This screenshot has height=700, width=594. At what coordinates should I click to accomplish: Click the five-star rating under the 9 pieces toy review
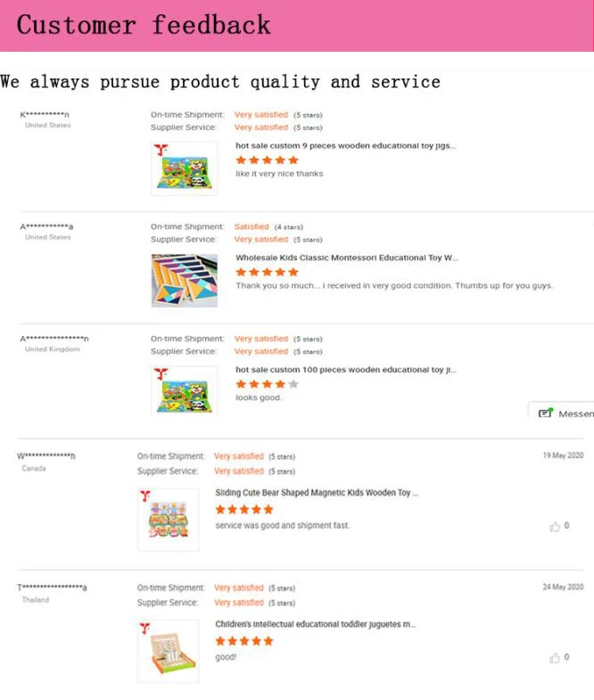(x=267, y=161)
